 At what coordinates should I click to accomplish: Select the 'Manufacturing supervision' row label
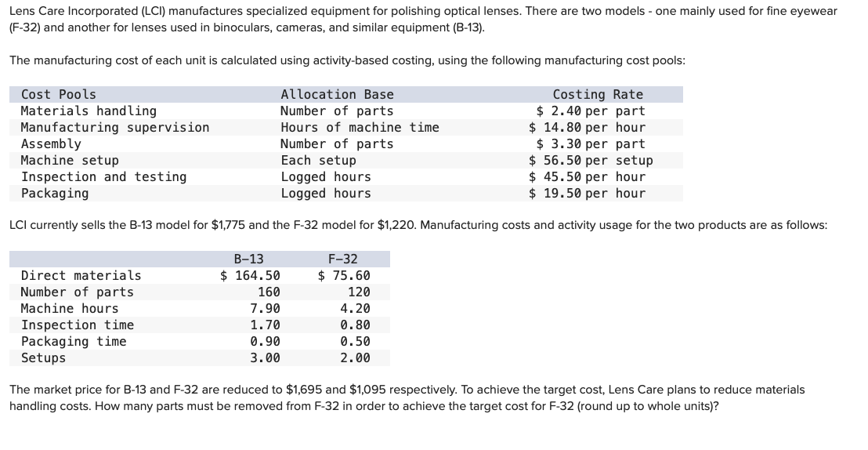(x=115, y=128)
